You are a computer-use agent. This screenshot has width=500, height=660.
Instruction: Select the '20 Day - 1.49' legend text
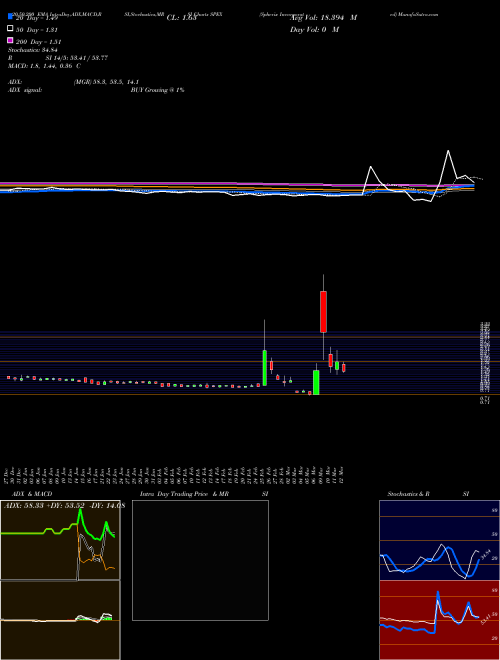pyautogui.click(x=37, y=18)
